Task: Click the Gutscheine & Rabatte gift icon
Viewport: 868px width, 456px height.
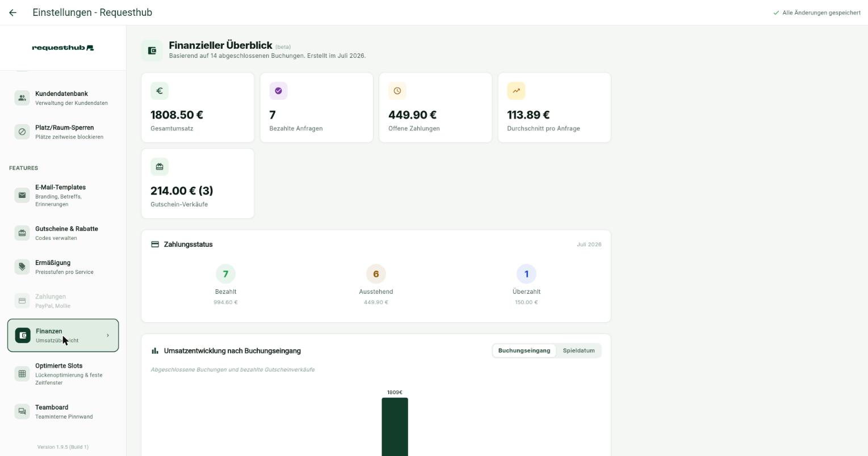Action: 22,233
